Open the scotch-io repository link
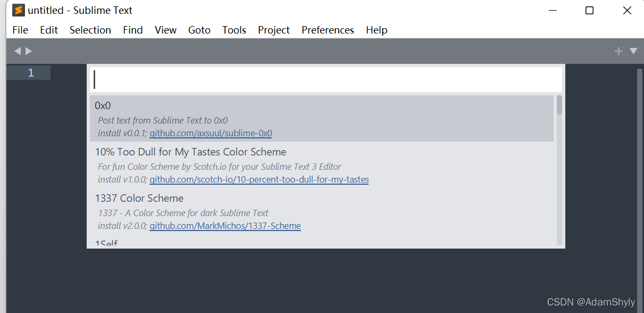 point(259,179)
